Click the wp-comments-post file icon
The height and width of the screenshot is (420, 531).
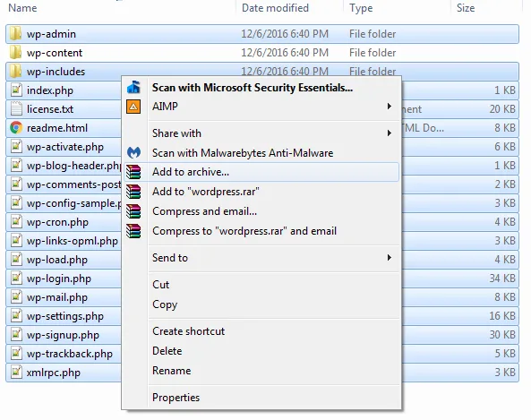point(16,184)
